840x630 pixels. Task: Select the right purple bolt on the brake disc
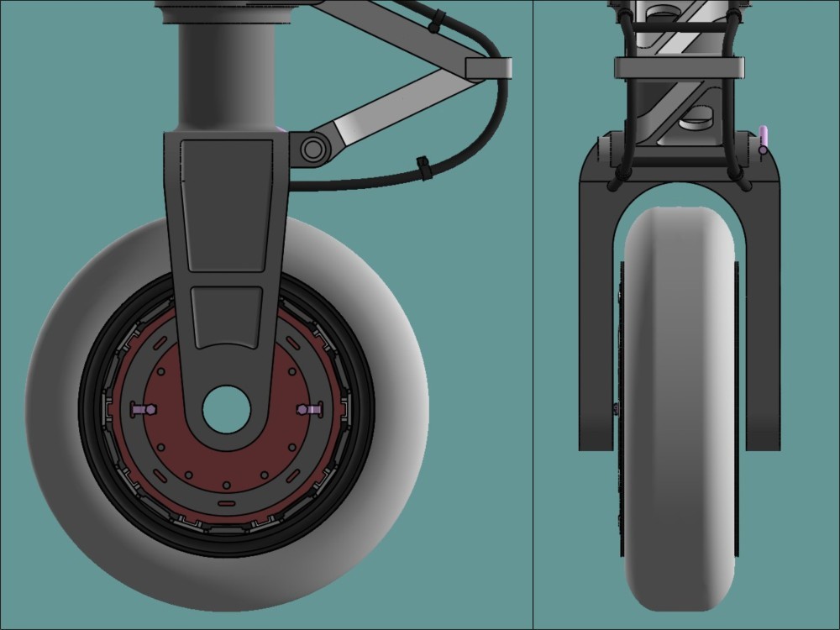[311, 409]
